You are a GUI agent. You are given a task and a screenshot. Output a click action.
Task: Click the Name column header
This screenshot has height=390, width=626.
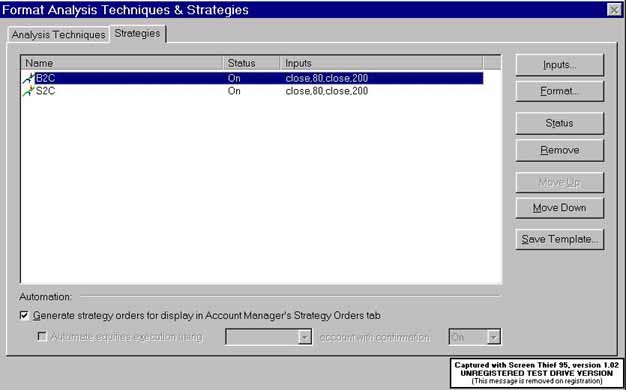pyautogui.click(x=122, y=63)
